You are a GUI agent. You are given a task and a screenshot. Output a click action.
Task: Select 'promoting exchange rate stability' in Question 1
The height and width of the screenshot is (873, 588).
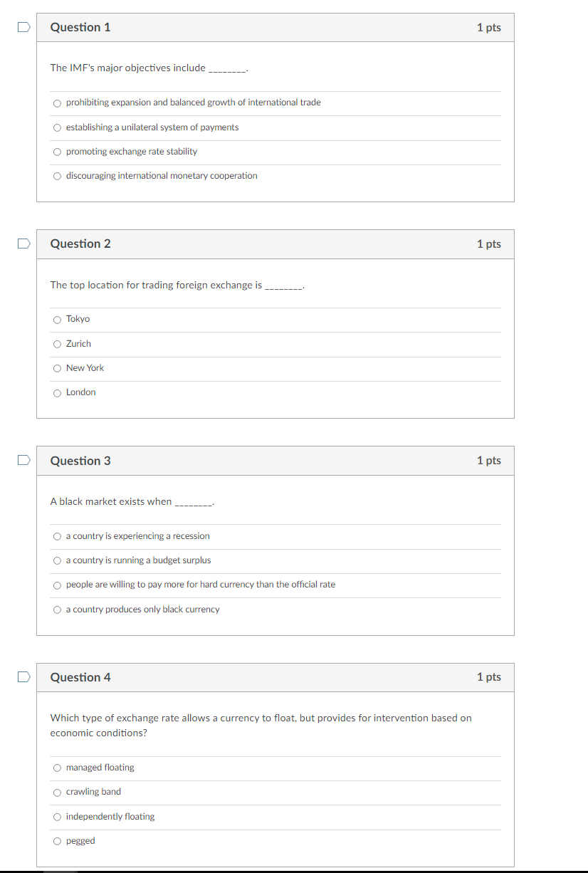57,152
